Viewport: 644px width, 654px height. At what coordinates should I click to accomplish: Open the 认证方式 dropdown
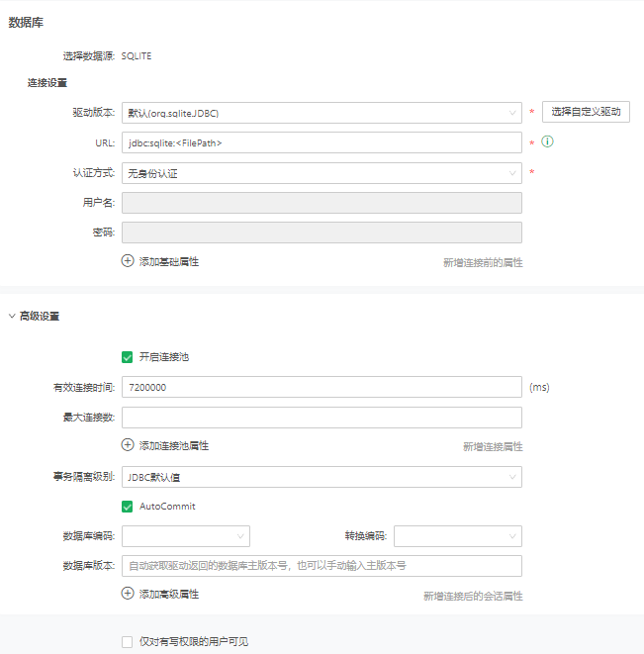click(322, 173)
